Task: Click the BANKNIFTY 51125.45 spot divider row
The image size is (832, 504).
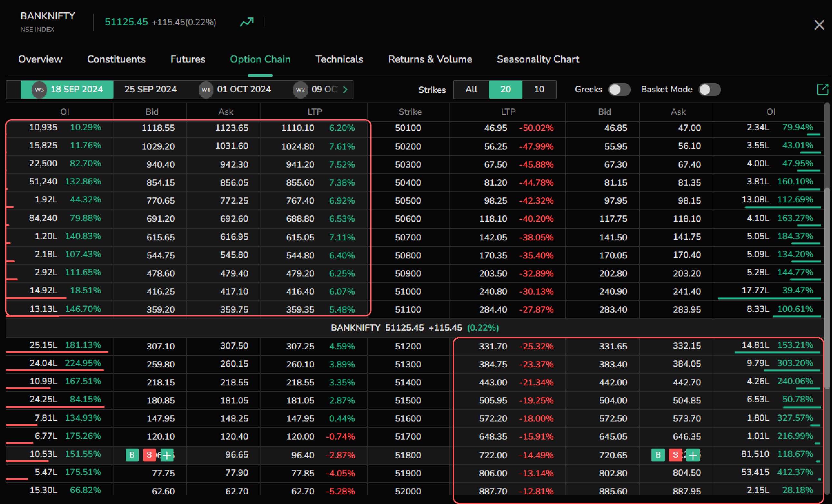Action: (415, 327)
